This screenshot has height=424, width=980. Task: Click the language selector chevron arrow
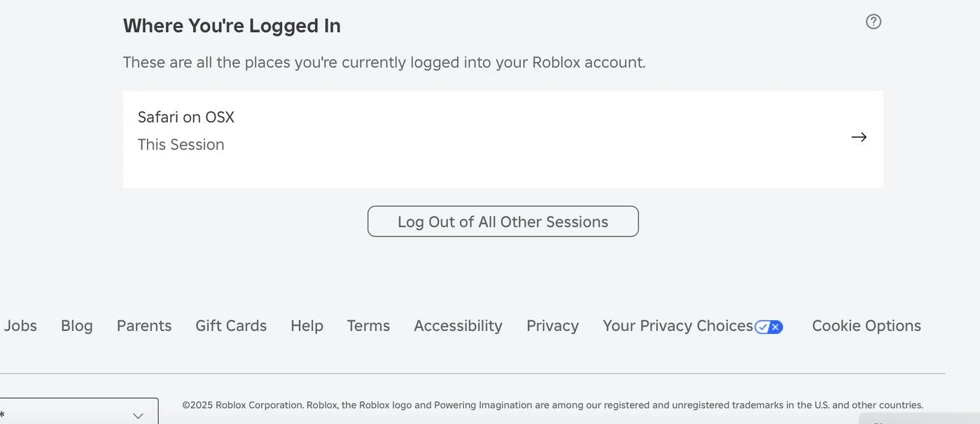[x=138, y=416]
